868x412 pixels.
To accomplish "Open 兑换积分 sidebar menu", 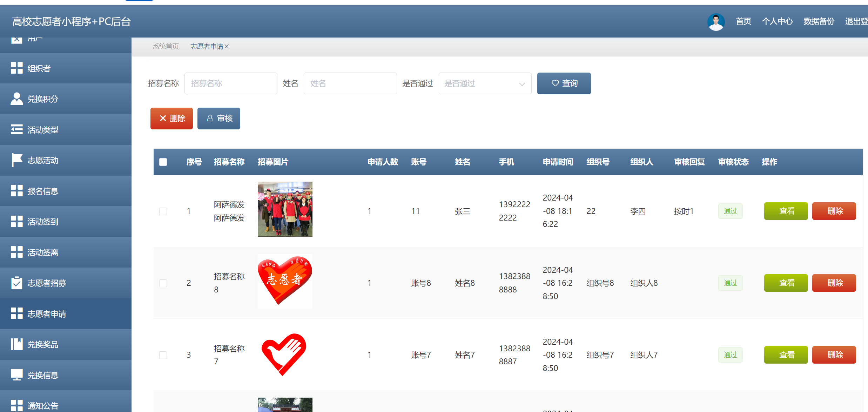I will point(66,99).
